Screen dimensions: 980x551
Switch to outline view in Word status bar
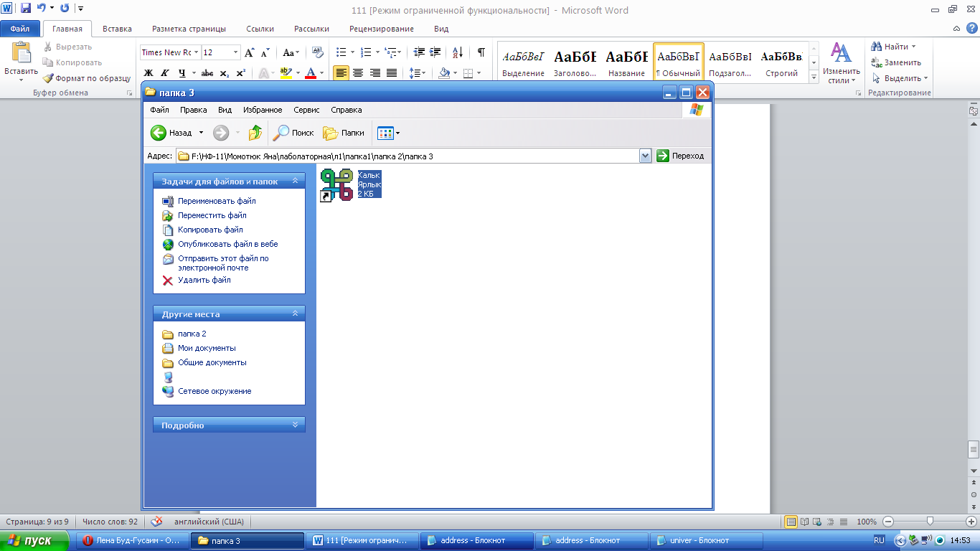(831, 522)
